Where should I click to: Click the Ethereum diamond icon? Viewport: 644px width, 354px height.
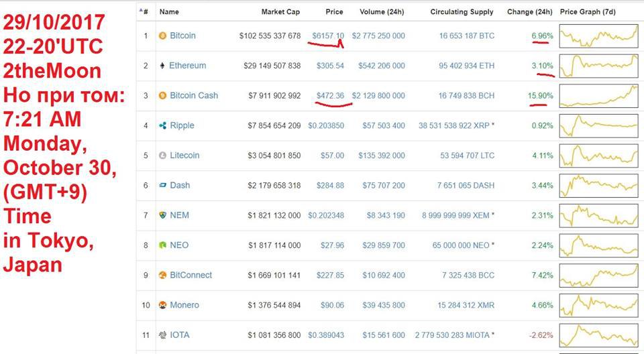click(162, 66)
